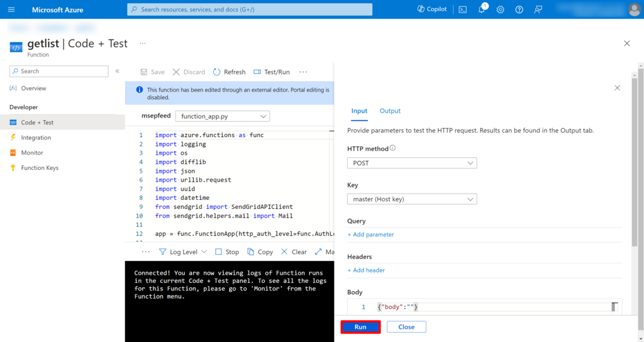Click the sidebar Search field
Image resolution: width=644 pixels, height=342 pixels.
58,71
